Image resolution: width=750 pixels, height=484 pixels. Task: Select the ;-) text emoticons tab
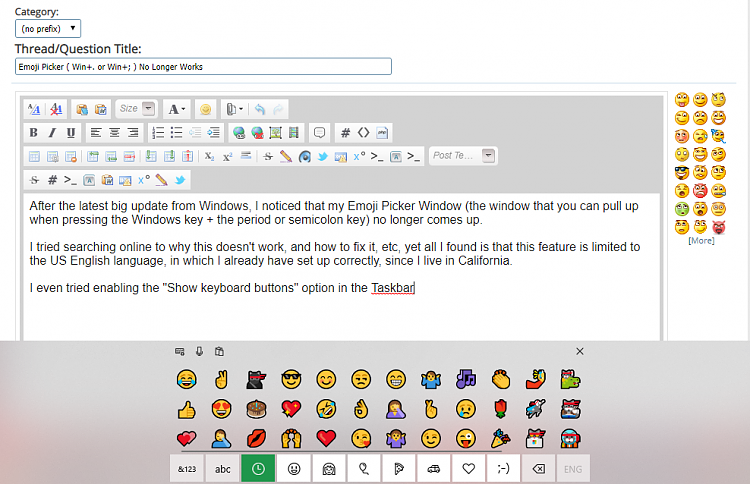(x=503, y=469)
